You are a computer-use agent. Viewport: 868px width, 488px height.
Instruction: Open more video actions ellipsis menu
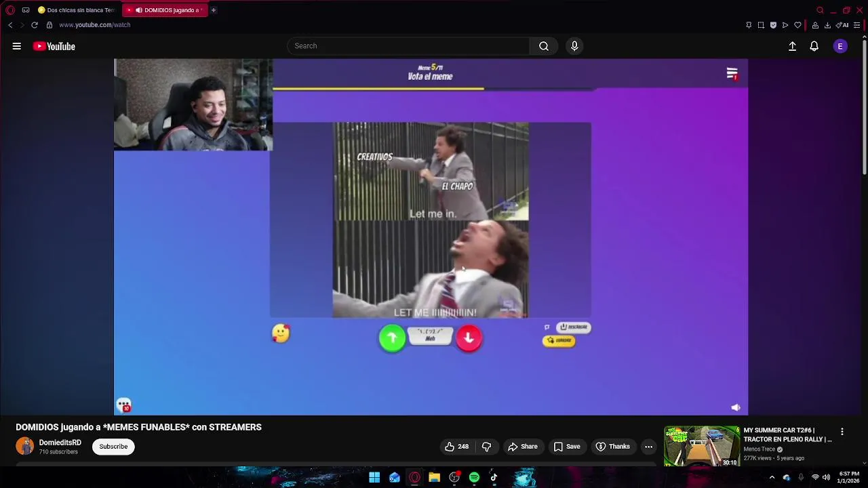[x=648, y=447]
